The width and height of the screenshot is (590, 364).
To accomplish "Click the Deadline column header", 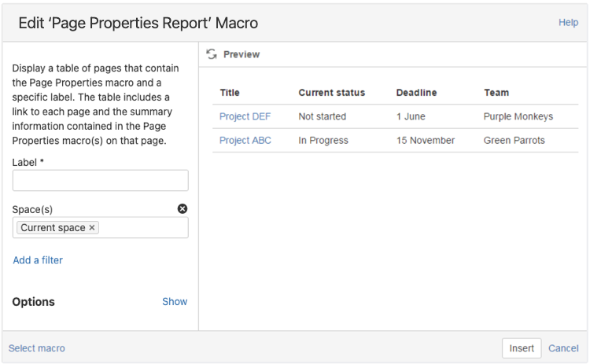I will [x=416, y=93].
